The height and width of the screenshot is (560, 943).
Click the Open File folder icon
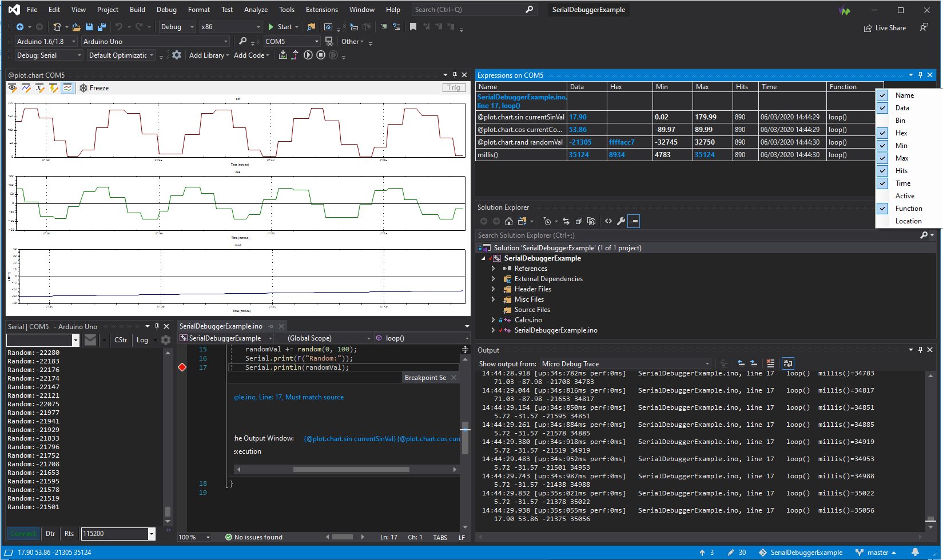76,27
